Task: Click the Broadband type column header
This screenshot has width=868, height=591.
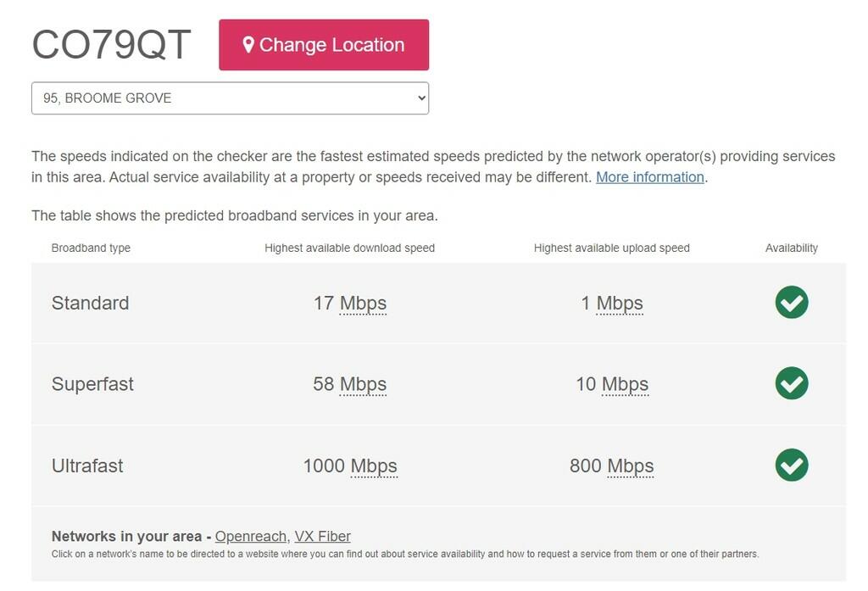Action: (91, 248)
